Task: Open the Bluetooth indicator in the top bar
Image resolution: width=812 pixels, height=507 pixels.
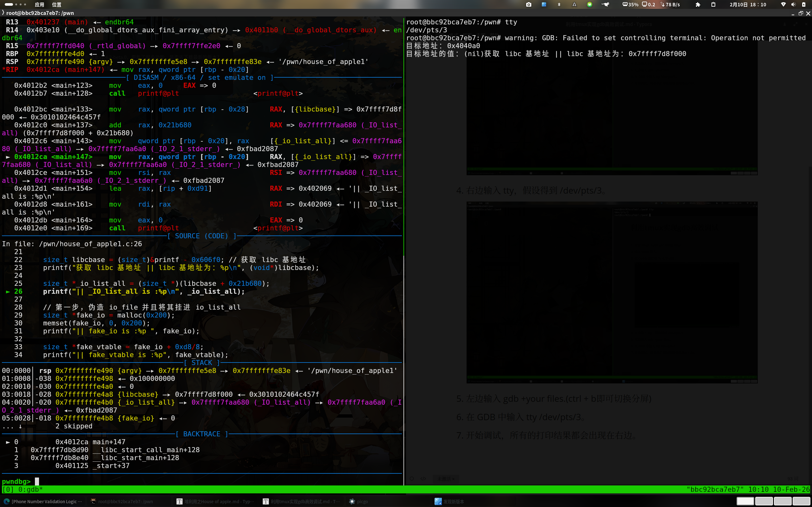Action: [x=559, y=4]
